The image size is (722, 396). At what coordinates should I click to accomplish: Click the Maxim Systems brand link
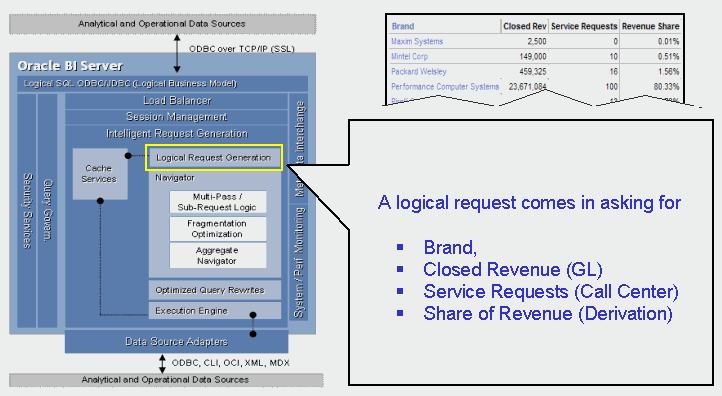click(417, 41)
